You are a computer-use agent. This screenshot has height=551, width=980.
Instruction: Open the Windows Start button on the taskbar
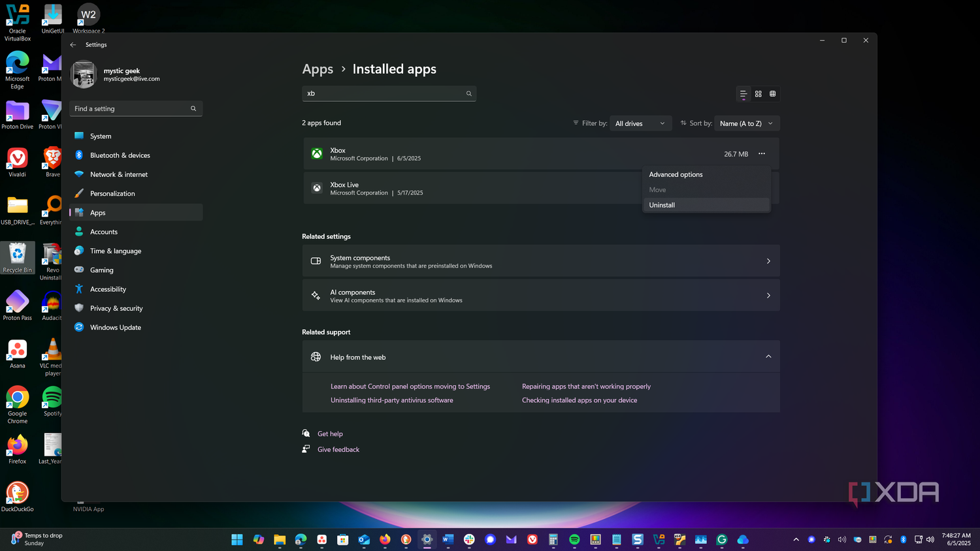[x=237, y=539]
